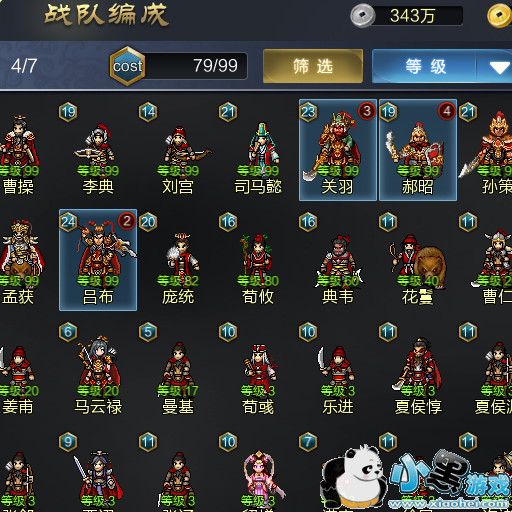Remove 吕布 from team slot 2
This screenshot has width=512, height=512.
98,260
